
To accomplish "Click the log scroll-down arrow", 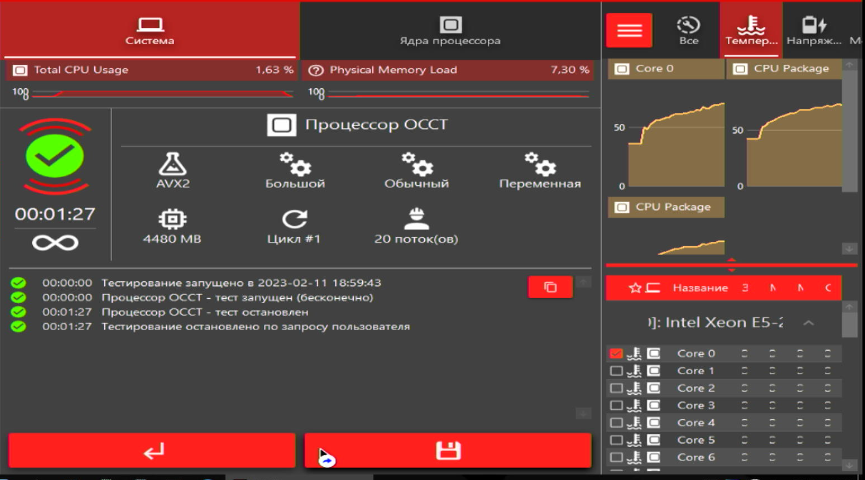I will [583, 413].
